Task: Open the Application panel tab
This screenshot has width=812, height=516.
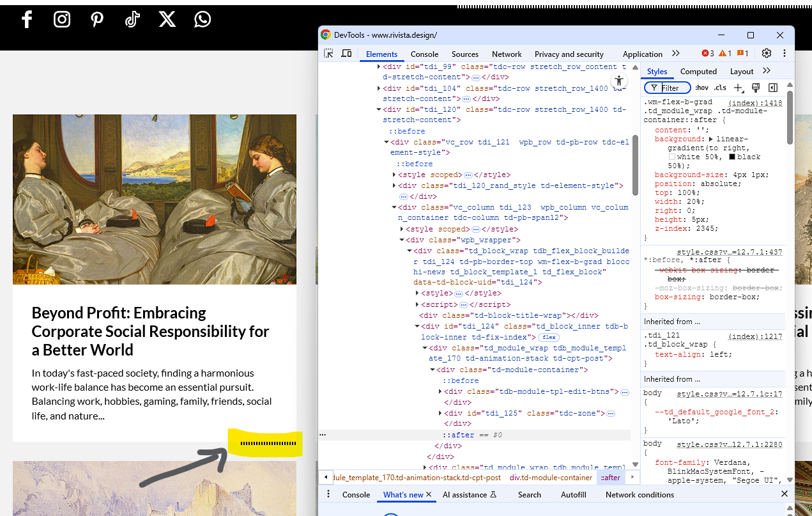Action: pyautogui.click(x=643, y=54)
